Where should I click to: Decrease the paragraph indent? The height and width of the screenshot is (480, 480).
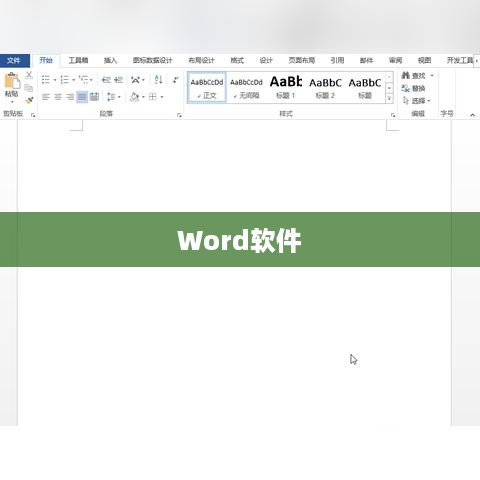pos(106,80)
